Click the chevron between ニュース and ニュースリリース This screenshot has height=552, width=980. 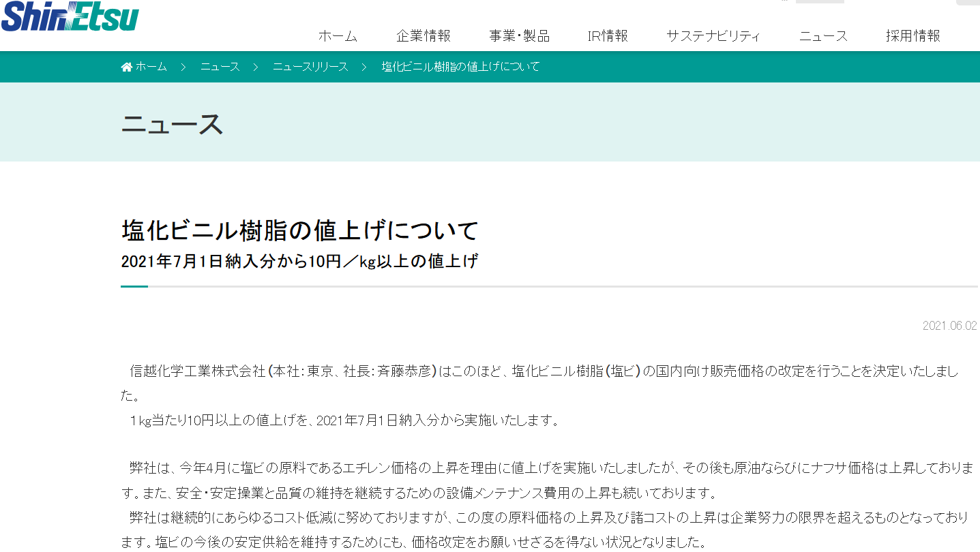(x=256, y=67)
